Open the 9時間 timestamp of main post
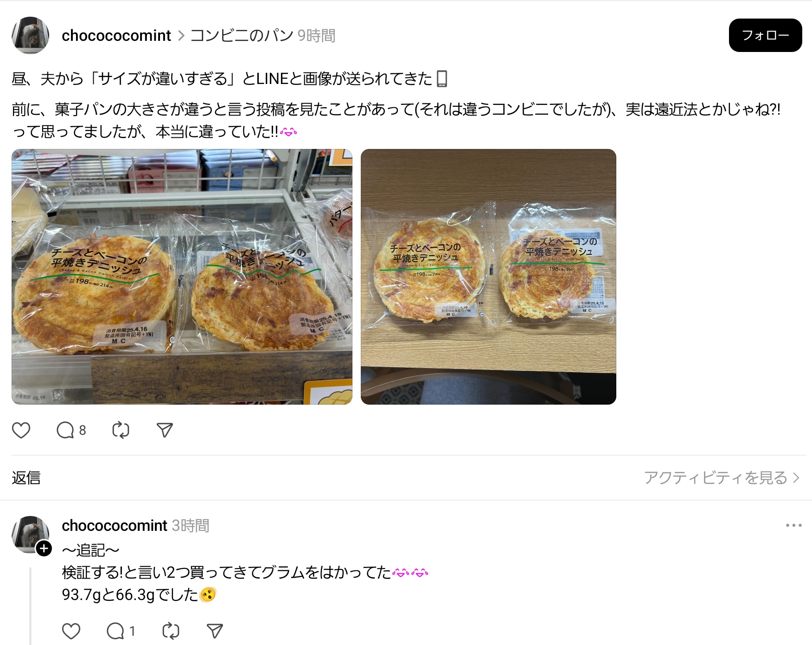The image size is (812, 645). pos(316,35)
